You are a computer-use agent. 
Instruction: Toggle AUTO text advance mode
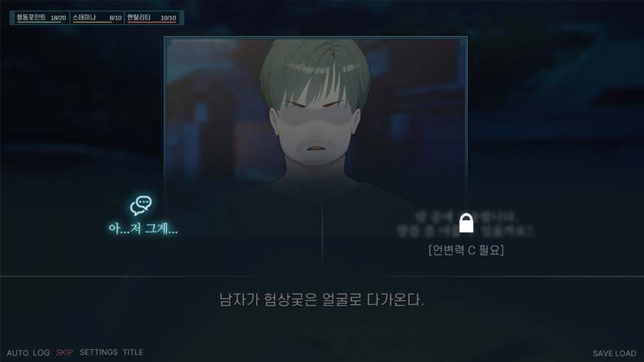(x=18, y=353)
